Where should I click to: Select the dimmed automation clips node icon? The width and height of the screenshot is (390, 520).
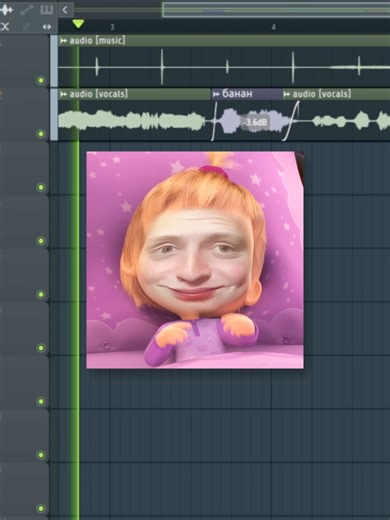click(x=27, y=10)
